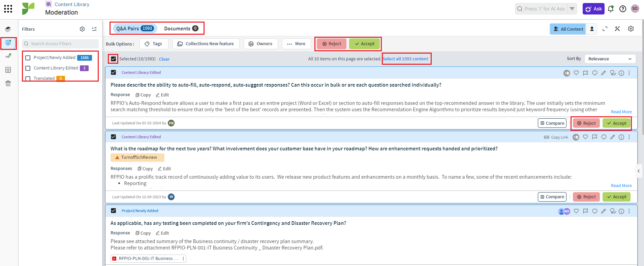Open the archive icon in sidebar
Screen dimensions: 644x266
(x=8, y=70)
